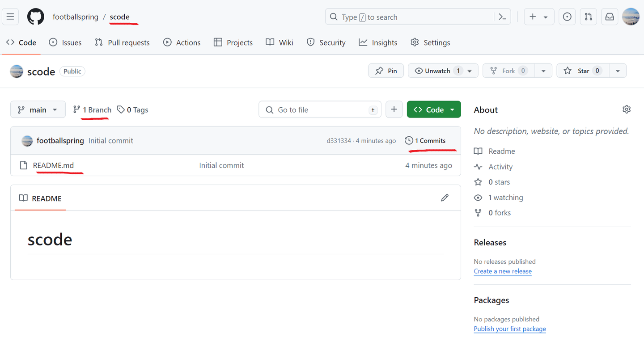Open the main branch selector dropdown
This screenshot has height=337, width=644.
(x=38, y=109)
